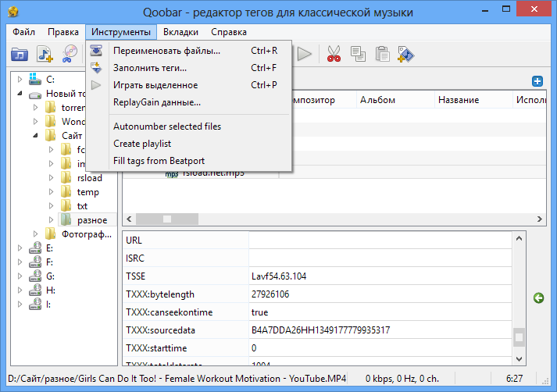Click the G: drive icon
This screenshot has height=392, width=557.
pyautogui.click(x=35, y=276)
